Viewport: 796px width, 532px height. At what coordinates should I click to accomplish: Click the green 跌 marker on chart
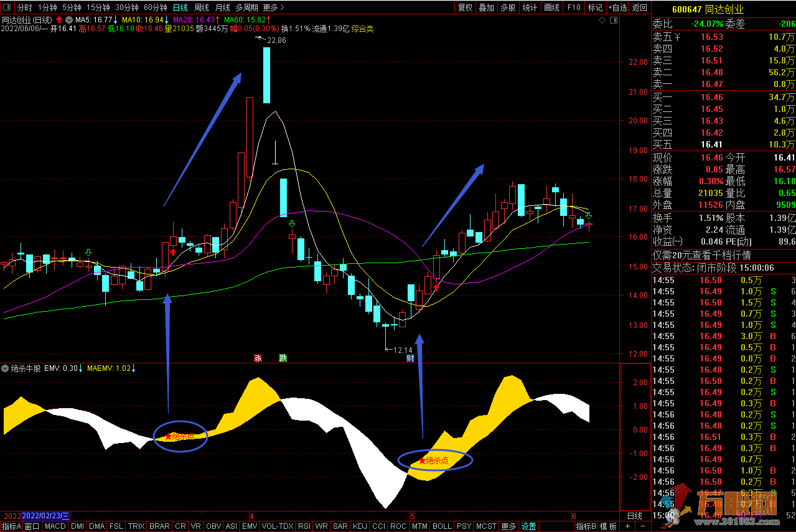click(x=283, y=358)
